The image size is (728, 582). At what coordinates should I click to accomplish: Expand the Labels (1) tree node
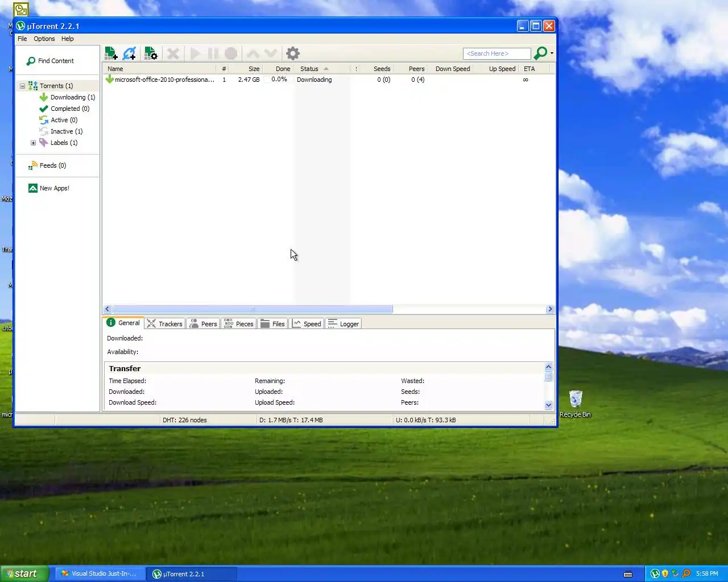33,143
